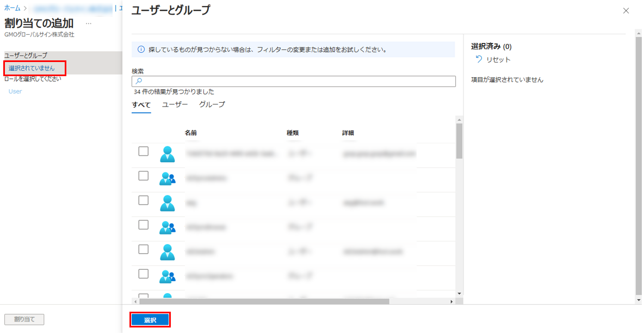Click the list's horizontal scrollbar thumb
The height and width of the screenshot is (334, 644).
pyautogui.click(x=264, y=301)
